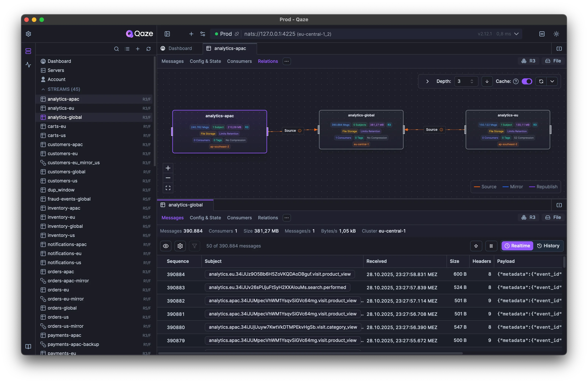Image resolution: width=588 pixels, height=383 pixels.
Task: Click the File storage badge next to R3
Action: [553, 61]
